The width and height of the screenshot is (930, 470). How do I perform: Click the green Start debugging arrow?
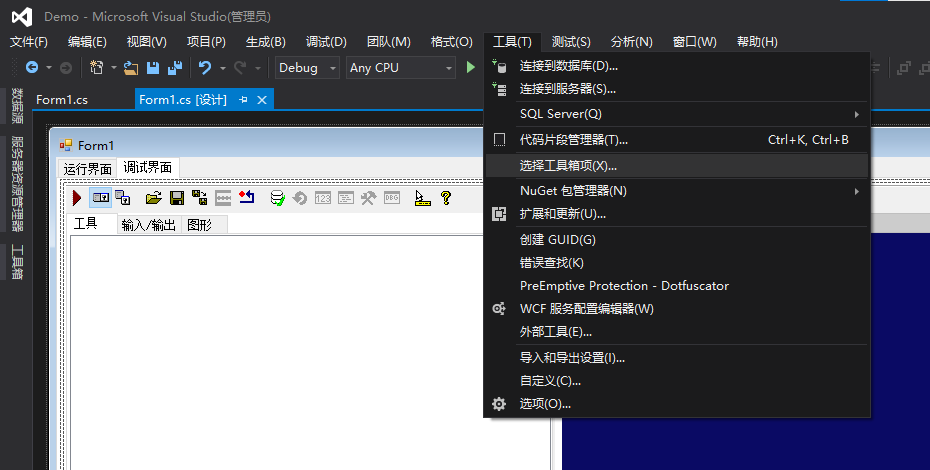pyautogui.click(x=470, y=67)
